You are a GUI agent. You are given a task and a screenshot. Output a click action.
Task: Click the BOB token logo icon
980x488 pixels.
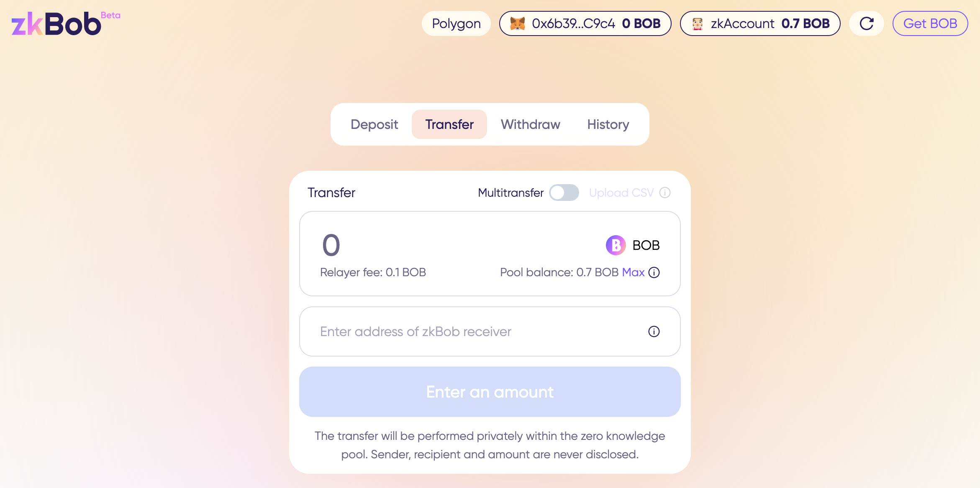pos(616,245)
